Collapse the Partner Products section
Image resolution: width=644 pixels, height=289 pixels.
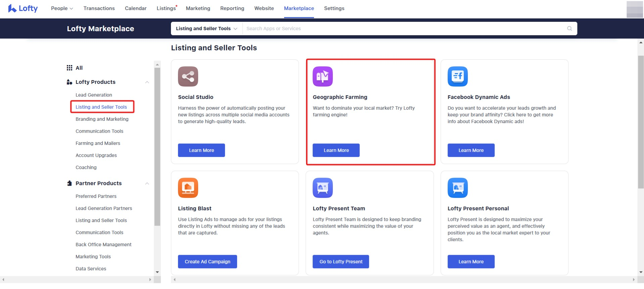click(x=147, y=183)
